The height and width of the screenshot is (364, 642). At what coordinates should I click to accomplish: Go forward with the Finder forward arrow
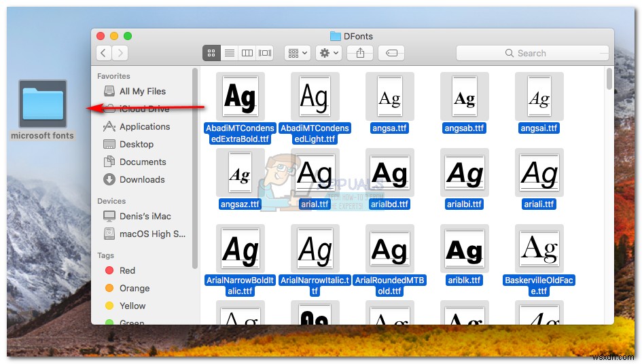tap(120, 53)
